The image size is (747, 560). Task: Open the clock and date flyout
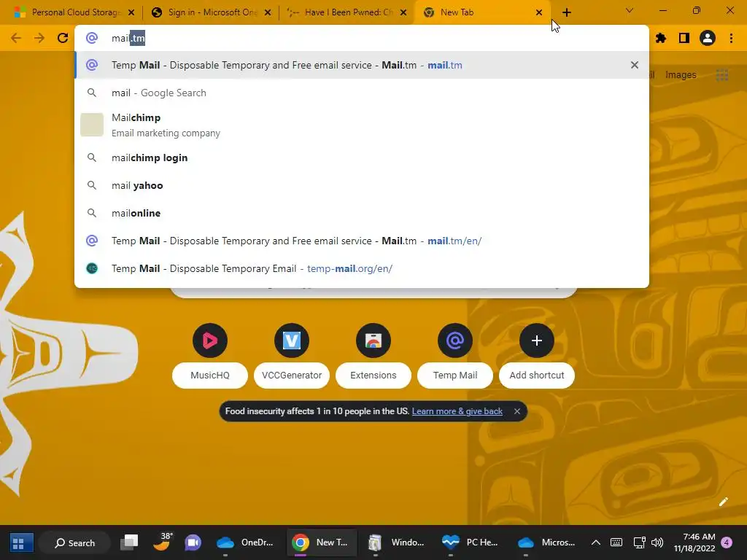(694, 542)
